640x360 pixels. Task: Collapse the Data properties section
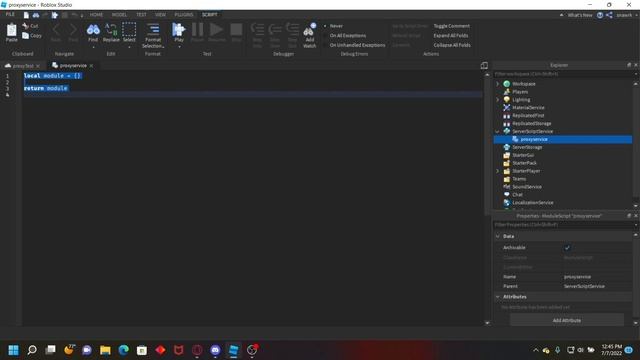498,236
